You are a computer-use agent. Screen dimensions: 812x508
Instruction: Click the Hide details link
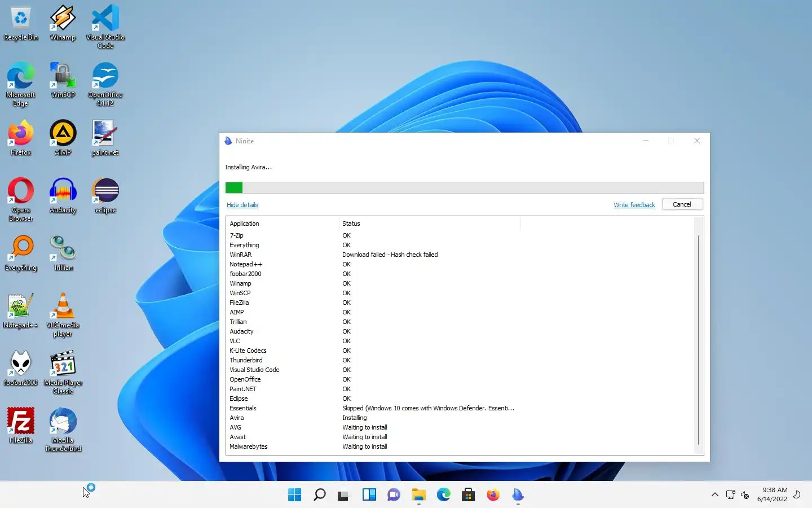242,205
